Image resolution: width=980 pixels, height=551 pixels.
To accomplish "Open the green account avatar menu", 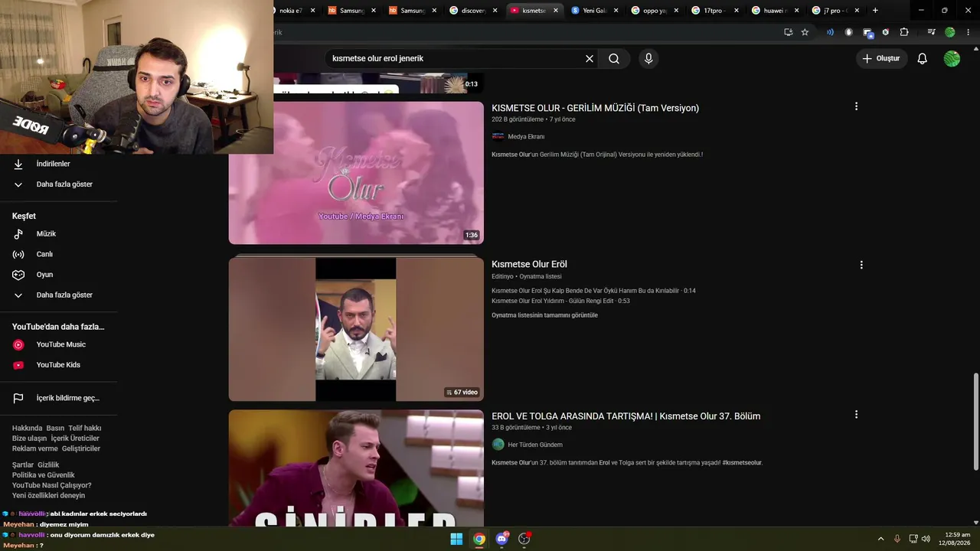I will click(952, 59).
